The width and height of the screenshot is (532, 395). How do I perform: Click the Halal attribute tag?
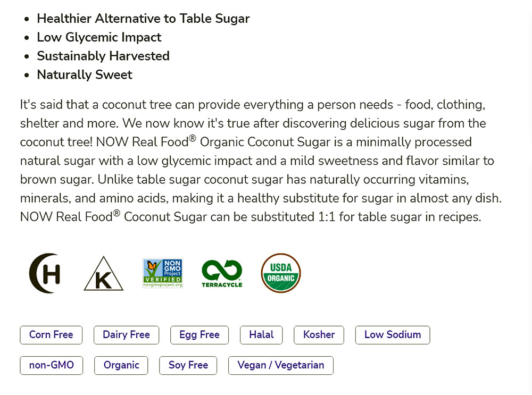[x=261, y=335]
